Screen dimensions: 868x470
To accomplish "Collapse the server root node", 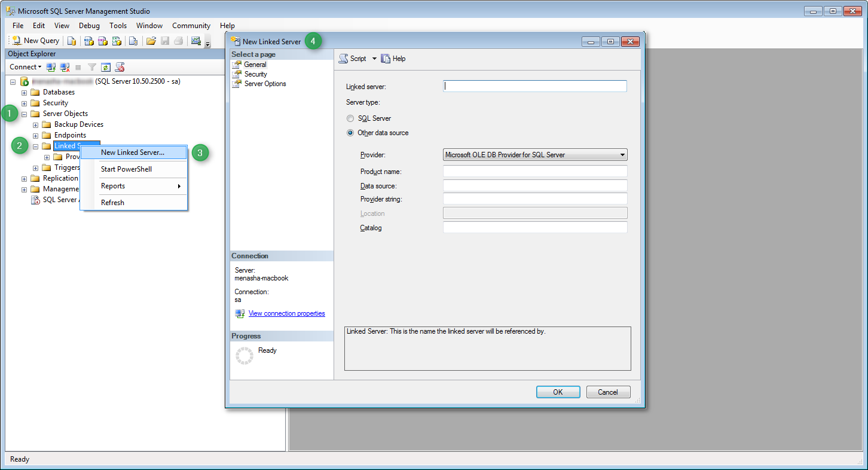I will coord(13,81).
